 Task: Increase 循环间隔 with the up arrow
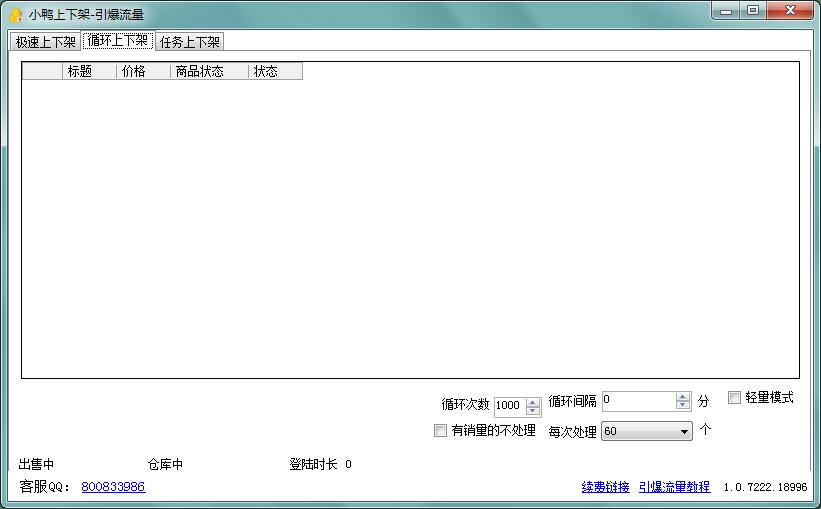click(683, 397)
